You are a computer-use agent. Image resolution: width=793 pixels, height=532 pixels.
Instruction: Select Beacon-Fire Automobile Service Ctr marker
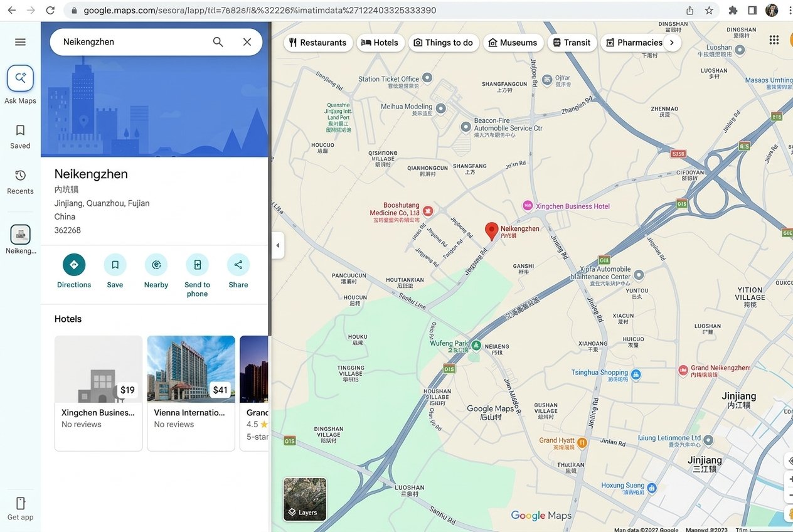466,127
